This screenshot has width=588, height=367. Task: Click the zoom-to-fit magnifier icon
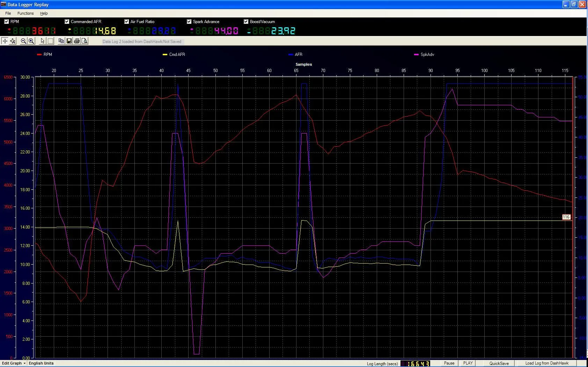click(13, 41)
